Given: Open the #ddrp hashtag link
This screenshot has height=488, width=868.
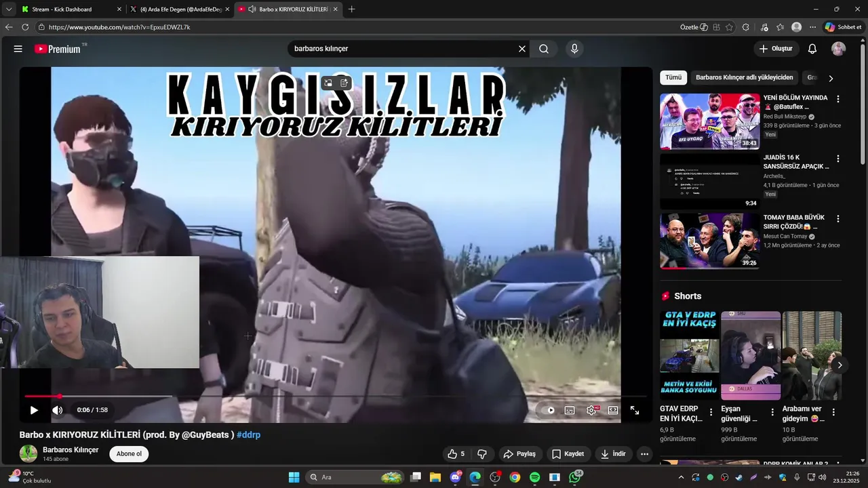Looking at the screenshot, I should (248, 434).
